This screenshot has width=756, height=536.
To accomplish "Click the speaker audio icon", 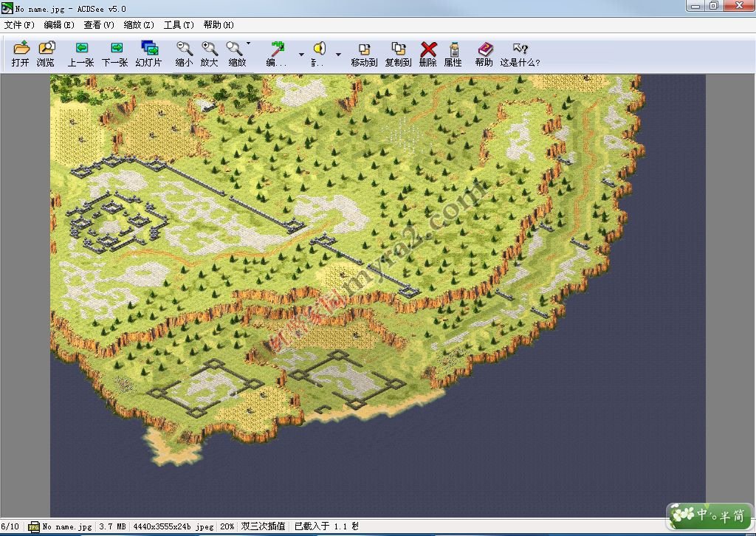I will (319, 48).
